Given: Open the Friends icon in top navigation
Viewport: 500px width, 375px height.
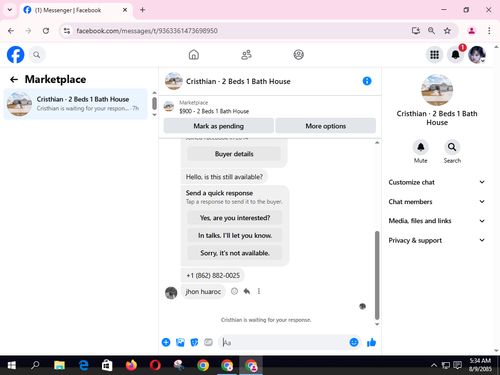Looking at the screenshot, I should click(246, 55).
